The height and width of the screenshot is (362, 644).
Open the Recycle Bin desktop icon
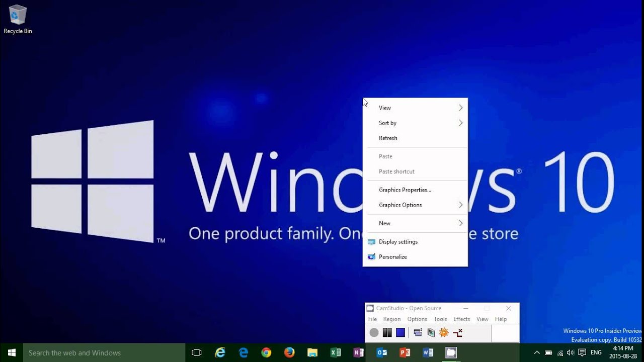coord(18,20)
